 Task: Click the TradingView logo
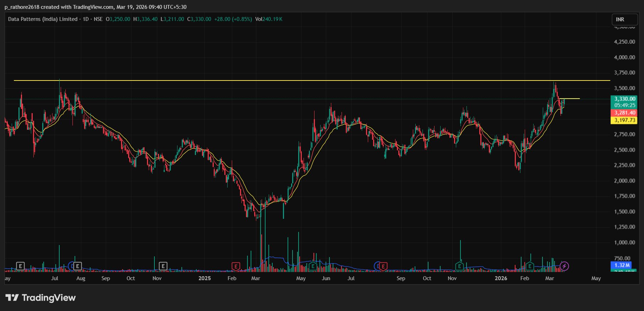click(40, 298)
